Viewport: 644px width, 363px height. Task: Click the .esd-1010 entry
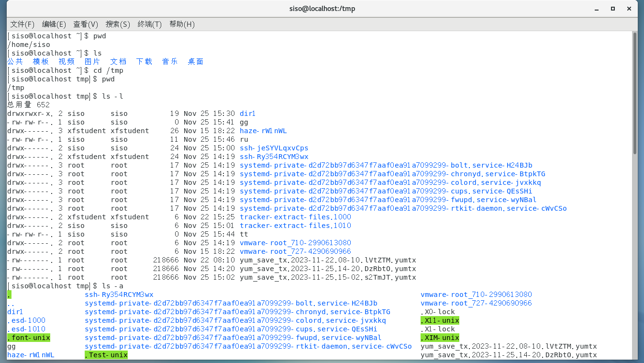[x=26, y=329]
